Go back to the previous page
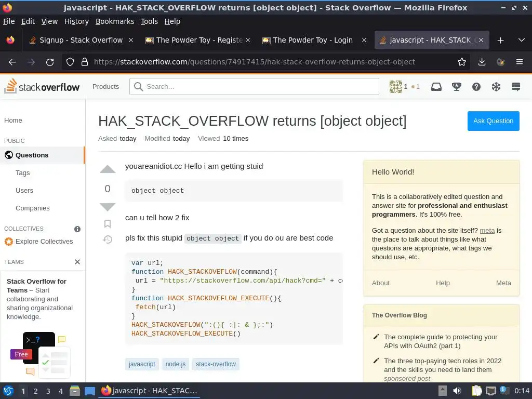 12,62
